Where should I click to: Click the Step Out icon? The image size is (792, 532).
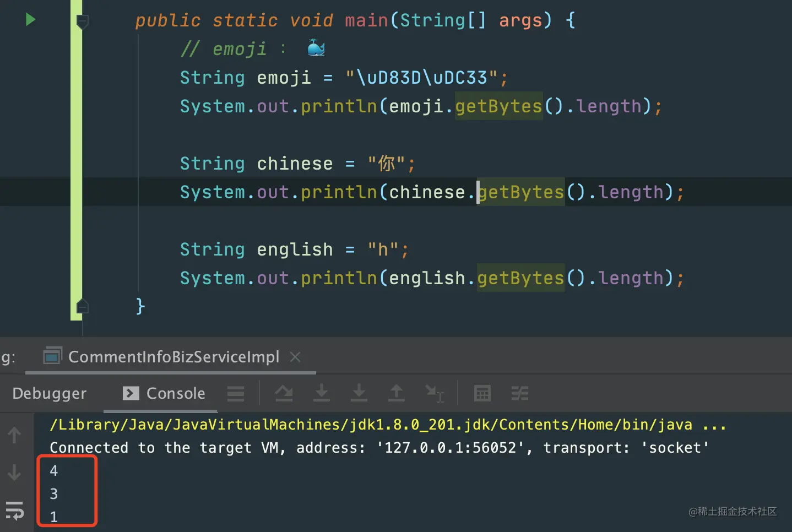[x=396, y=393]
